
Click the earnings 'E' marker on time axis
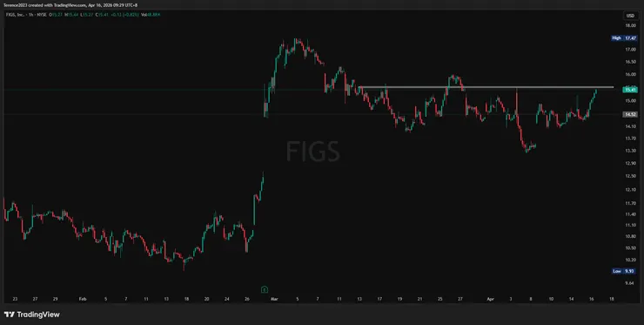click(265, 289)
